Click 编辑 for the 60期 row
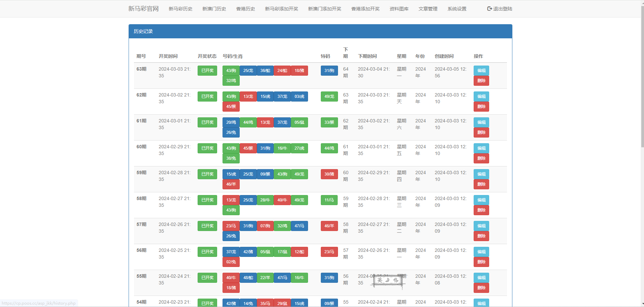This screenshot has width=644, height=307. [481, 148]
